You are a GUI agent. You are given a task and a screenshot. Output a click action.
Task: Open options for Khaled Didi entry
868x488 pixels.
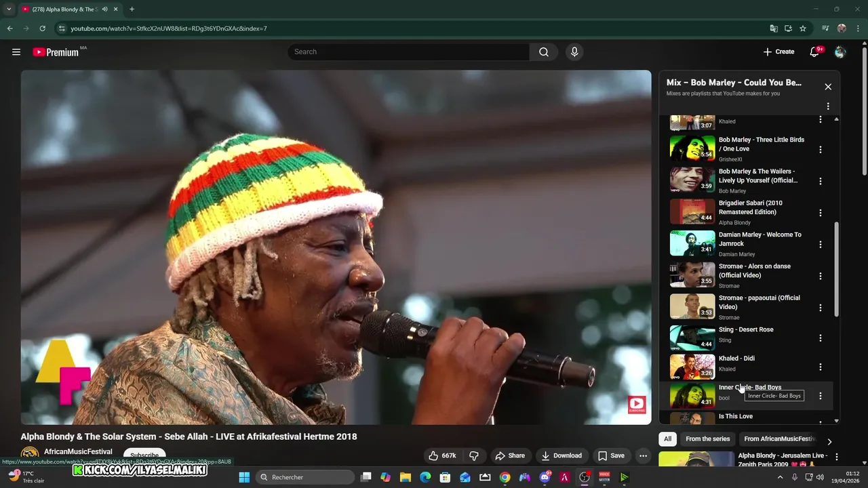click(x=821, y=367)
